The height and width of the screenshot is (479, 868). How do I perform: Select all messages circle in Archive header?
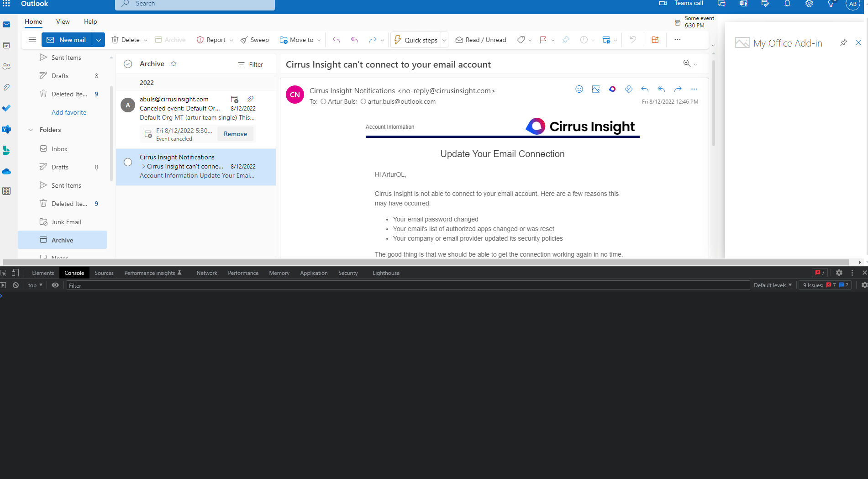click(x=128, y=64)
